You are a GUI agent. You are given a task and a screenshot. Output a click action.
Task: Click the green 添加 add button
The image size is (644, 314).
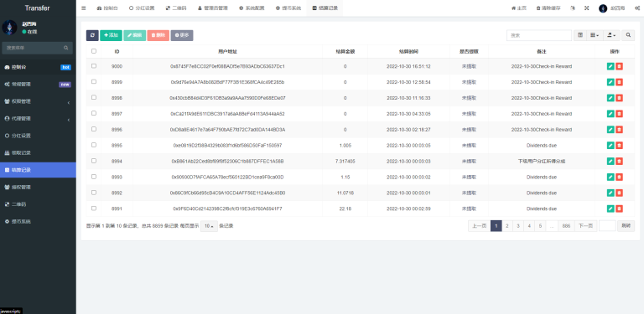tap(111, 35)
